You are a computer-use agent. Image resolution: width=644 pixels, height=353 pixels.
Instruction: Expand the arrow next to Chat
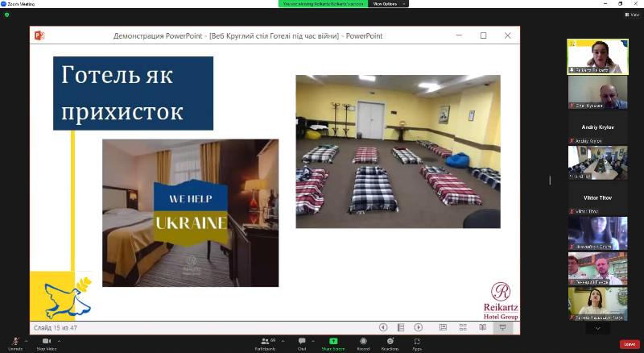click(312, 341)
